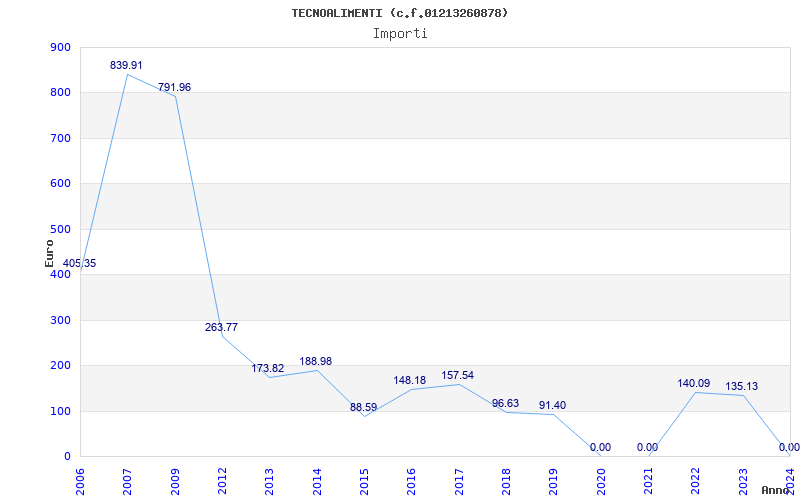Screen dimensions: 800x500
Task: Click the 188.98 value label
Action: click(x=316, y=361)
